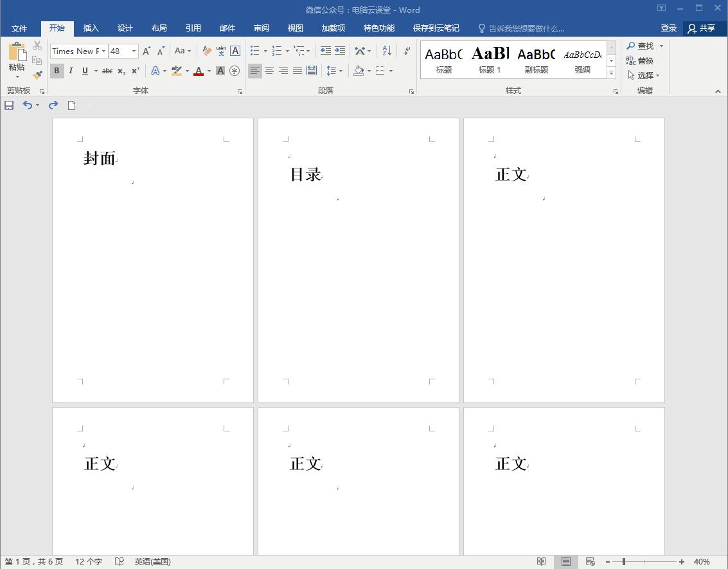728x569 pixels.
Task: Justify paragraph text
Action: coord(297,71)
